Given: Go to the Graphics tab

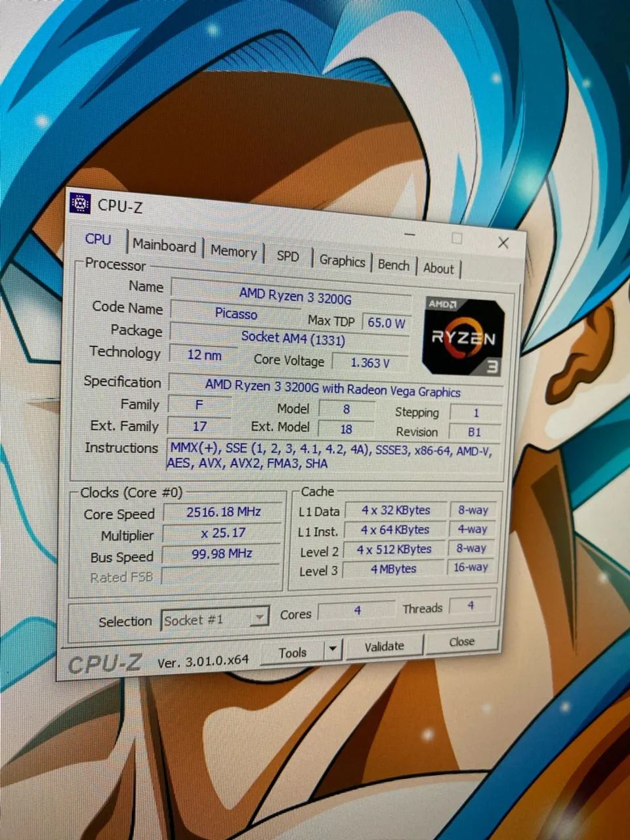Looking at the screenshot, I should pos(342,261).
